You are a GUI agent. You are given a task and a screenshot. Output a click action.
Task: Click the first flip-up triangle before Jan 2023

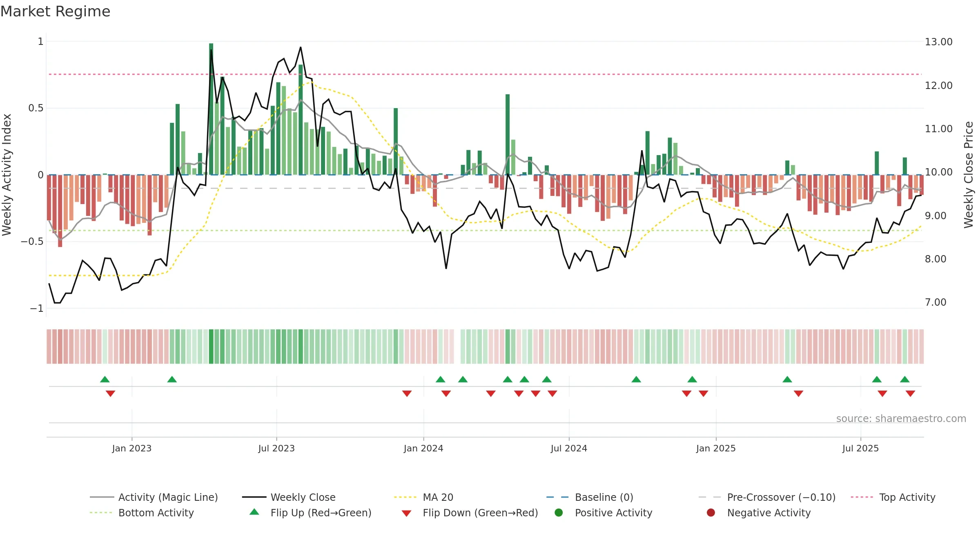[105, 379]
